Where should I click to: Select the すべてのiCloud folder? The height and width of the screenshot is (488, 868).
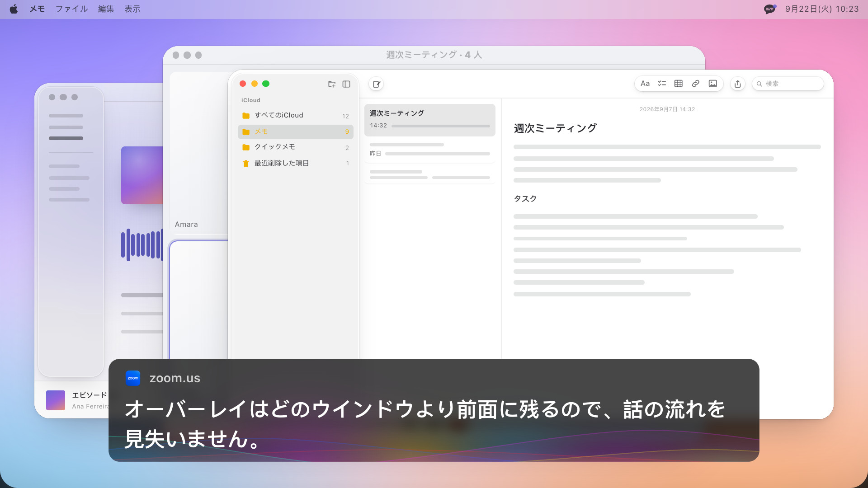coord(296,116)
